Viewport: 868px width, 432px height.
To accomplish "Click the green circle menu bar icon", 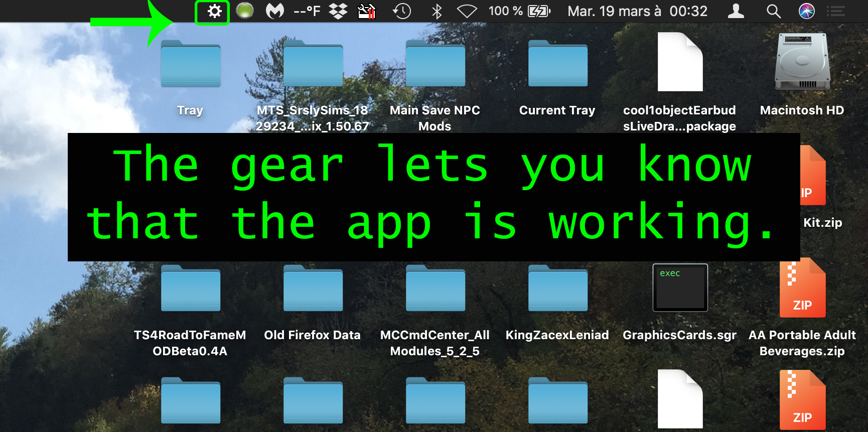I will click(245, 11).
